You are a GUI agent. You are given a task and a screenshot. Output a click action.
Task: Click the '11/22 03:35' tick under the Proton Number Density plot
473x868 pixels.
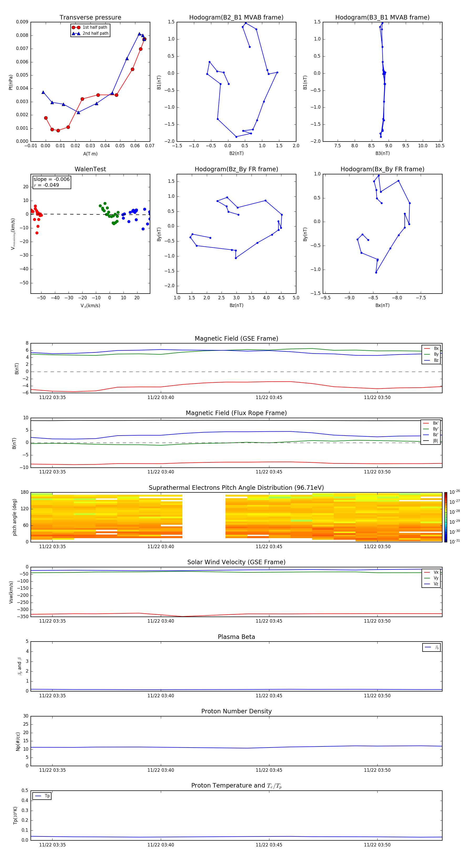click(53, 770)
